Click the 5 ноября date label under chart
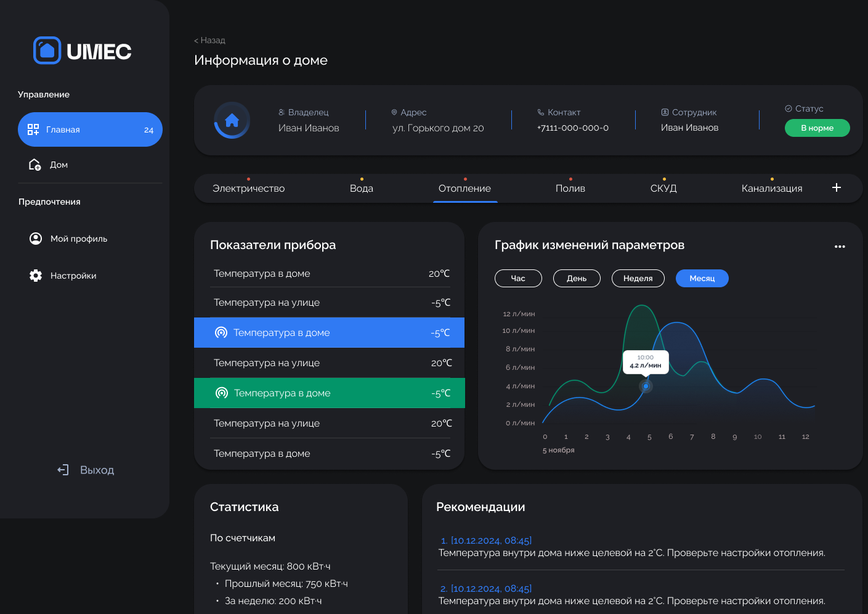Screen dimensions: 868x614 click(559, 450)
